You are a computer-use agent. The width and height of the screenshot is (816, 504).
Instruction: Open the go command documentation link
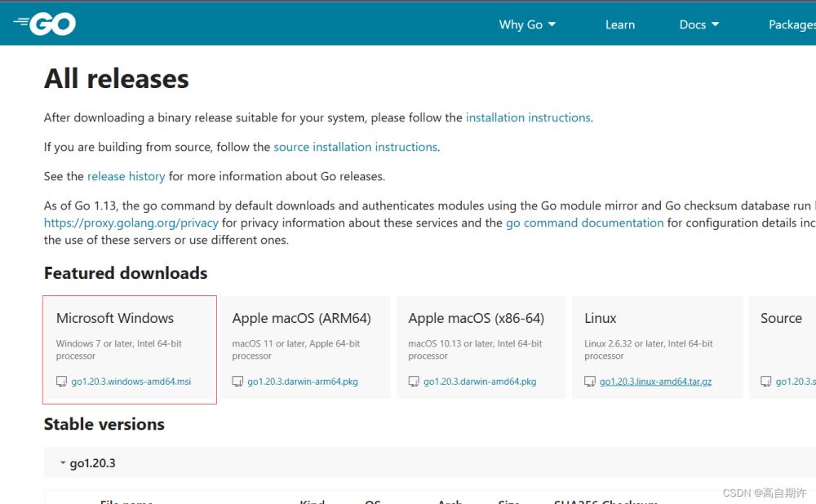pyautogui.click(x=584, y=223)
